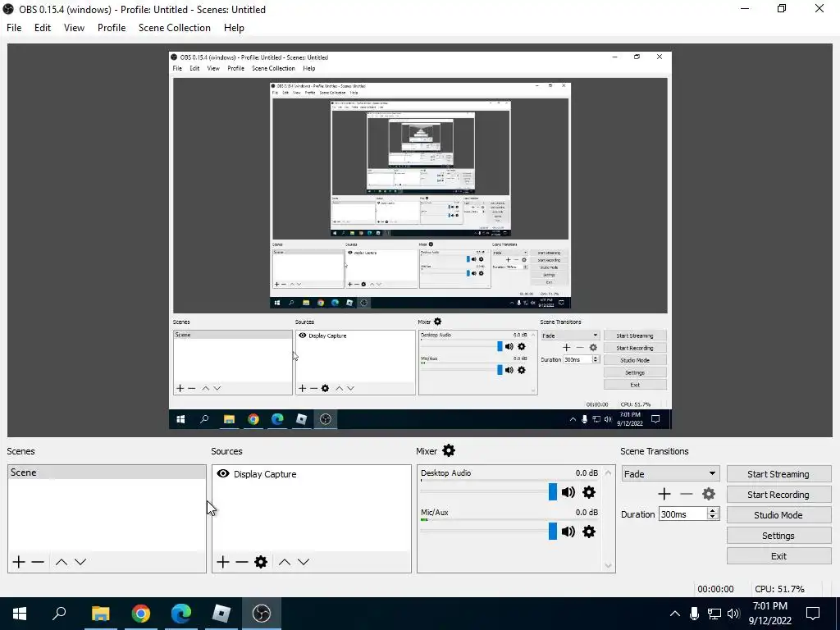Click OBS Studio taskbar icon

coord(262,614)
